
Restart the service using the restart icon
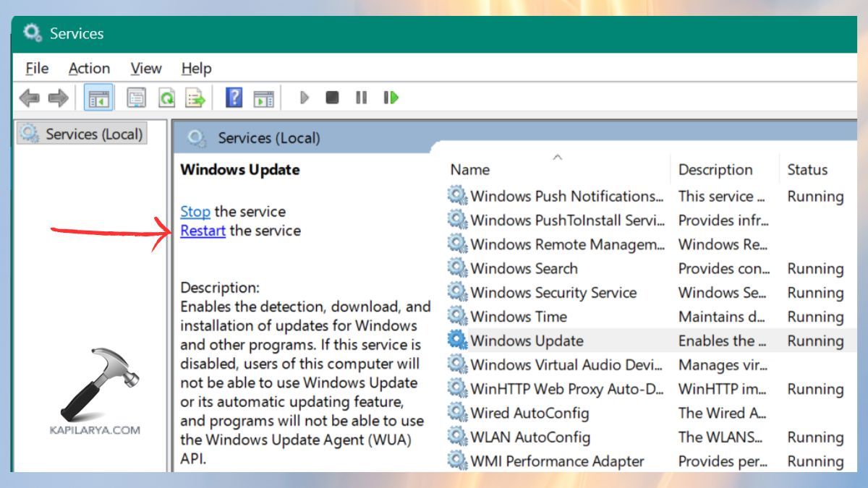(x=390, y=98)
